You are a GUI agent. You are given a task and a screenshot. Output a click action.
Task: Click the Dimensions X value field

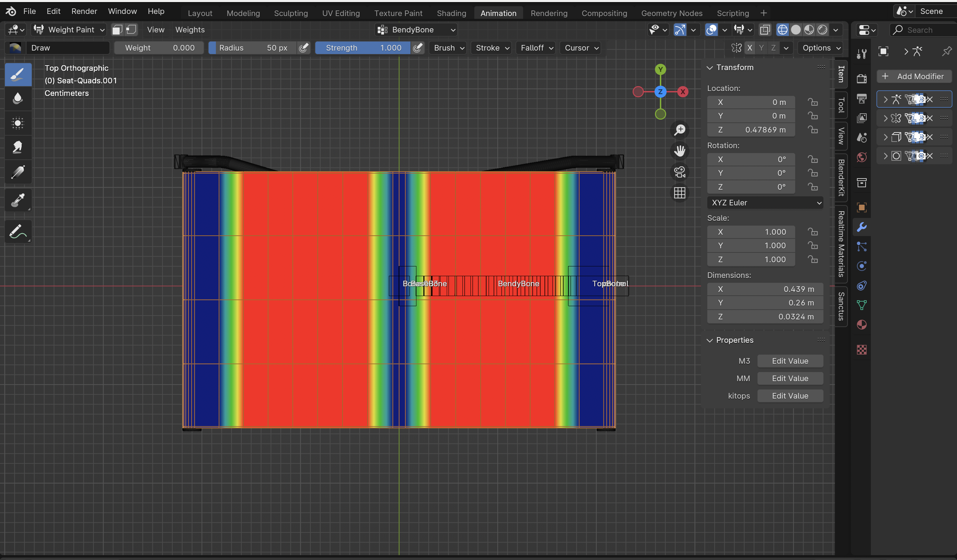coord(765,289)
